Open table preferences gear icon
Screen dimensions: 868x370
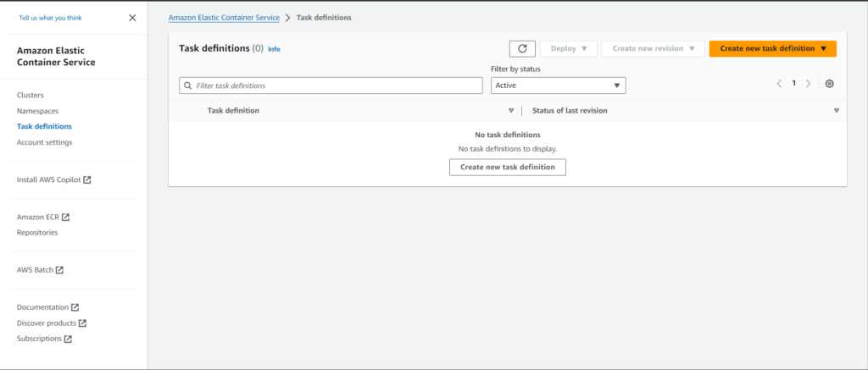click(829, 84)
